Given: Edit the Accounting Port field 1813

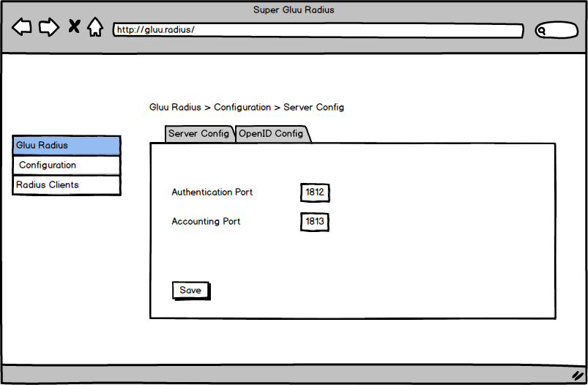Looking at the screenshot, I should 315,222.
